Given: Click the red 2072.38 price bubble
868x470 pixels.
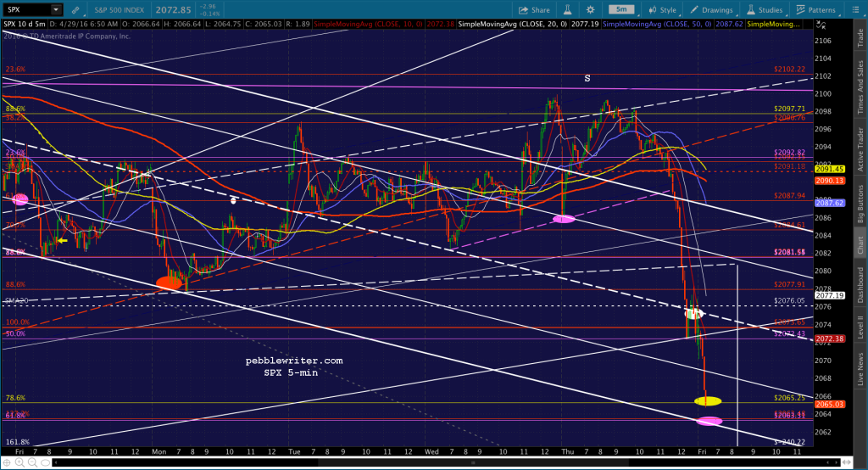Looking at the screenshot, I should (829, 339).
